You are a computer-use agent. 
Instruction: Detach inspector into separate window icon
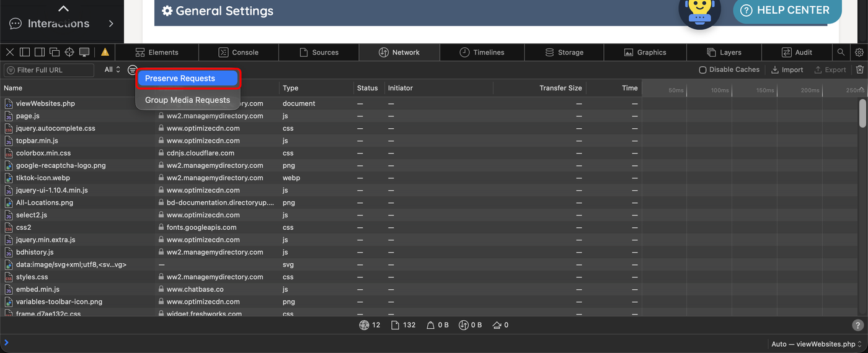tap(55, 52)
